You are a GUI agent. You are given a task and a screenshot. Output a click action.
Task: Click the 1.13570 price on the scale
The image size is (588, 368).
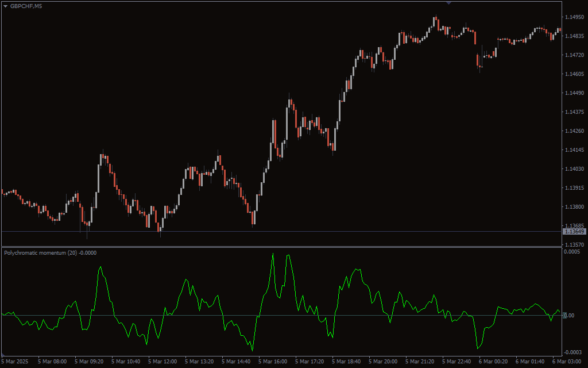[x=574, y=244]
